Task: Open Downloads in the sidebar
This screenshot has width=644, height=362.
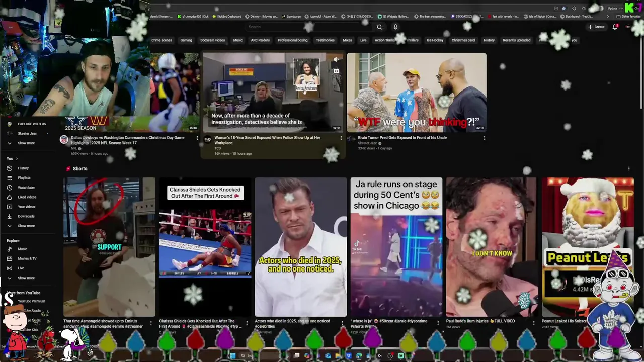Action: coord(26,216)
